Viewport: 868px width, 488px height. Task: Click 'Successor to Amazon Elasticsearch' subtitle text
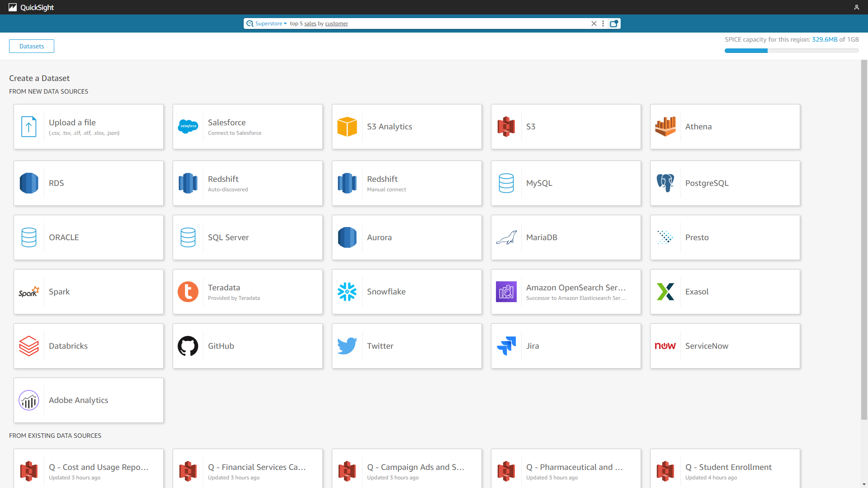click(x=576, y=298)
